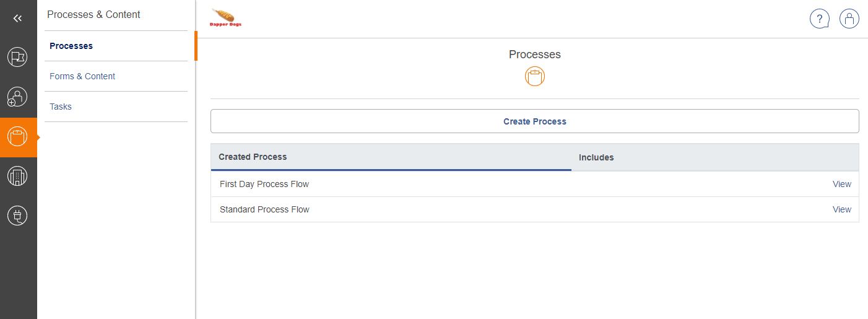Sort by Created Process column header
The image size is (868, 319).
[x=253, y=157]
